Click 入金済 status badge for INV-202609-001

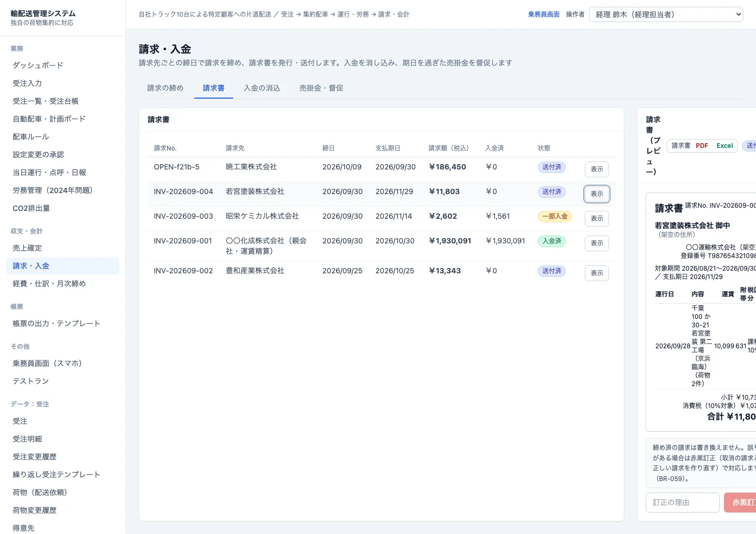point(552,241)
